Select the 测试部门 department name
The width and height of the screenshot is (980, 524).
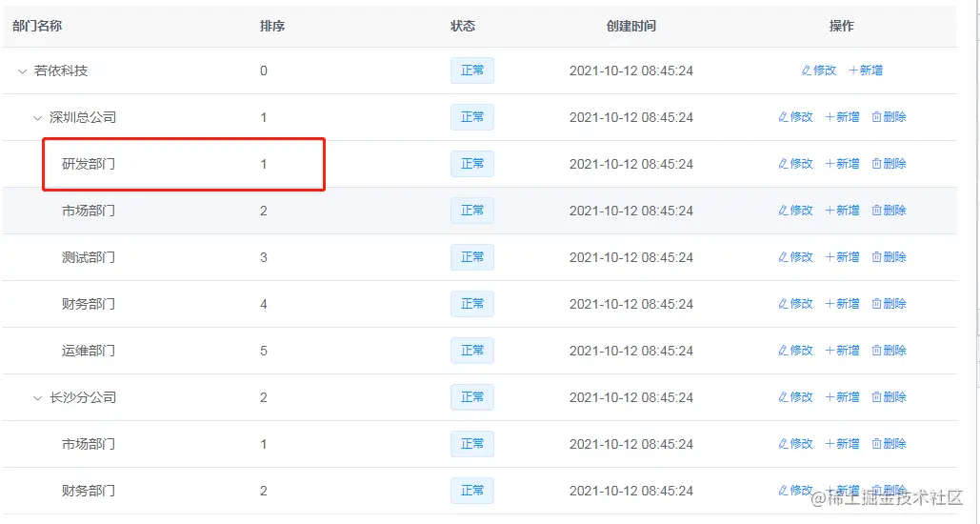(x=89, y=257)
